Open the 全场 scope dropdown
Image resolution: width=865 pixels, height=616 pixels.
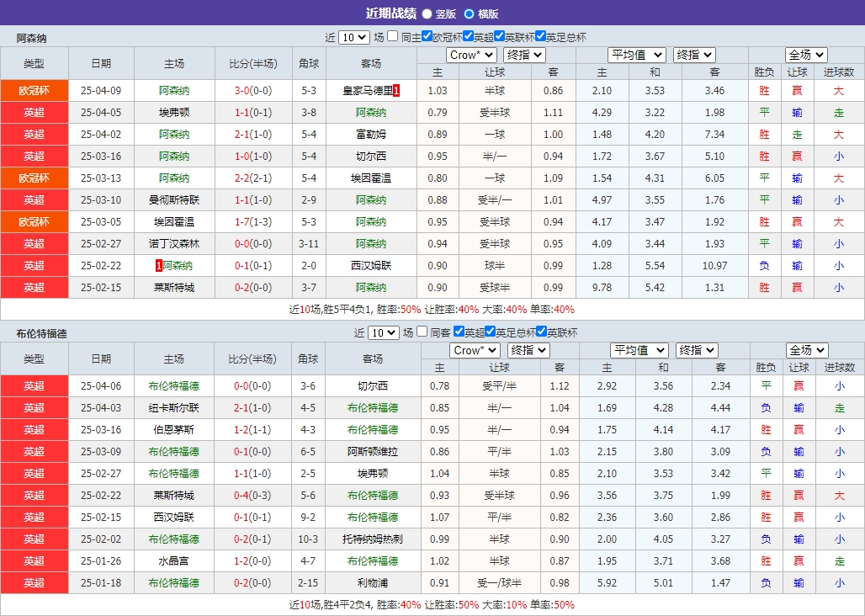click(807, 54)
